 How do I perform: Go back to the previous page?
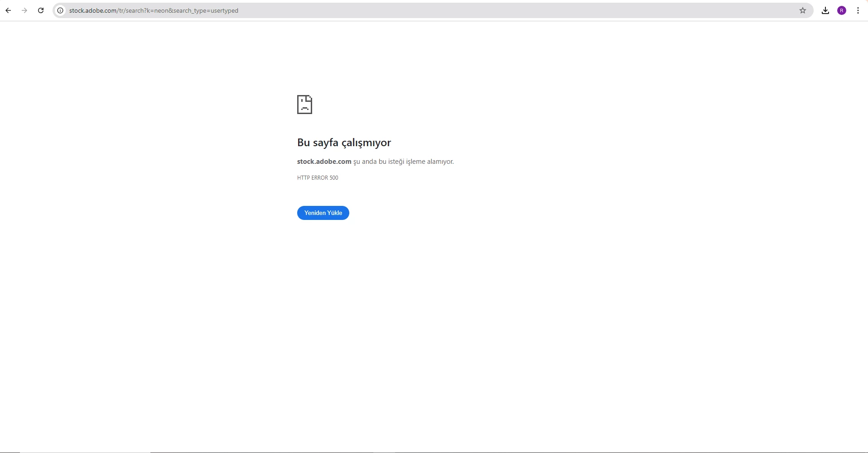point(8,10)
